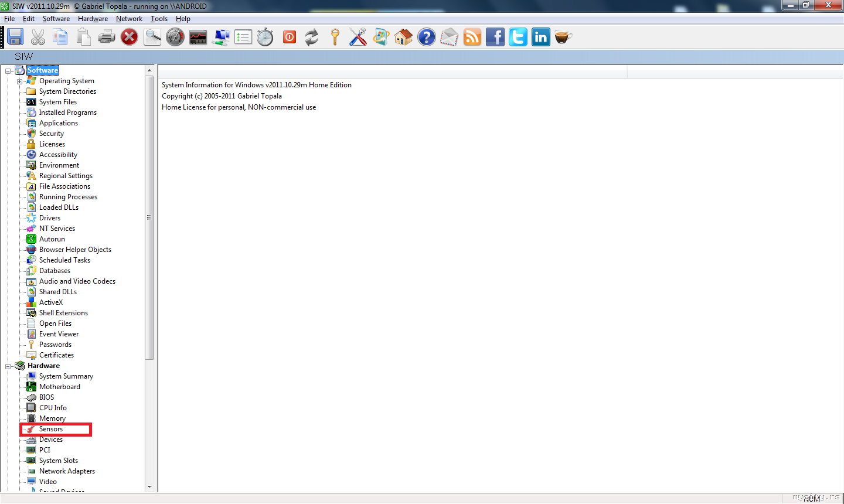The image size is (844, 504).
Task: Open the Certificates tree item
Action: (56, 355)
